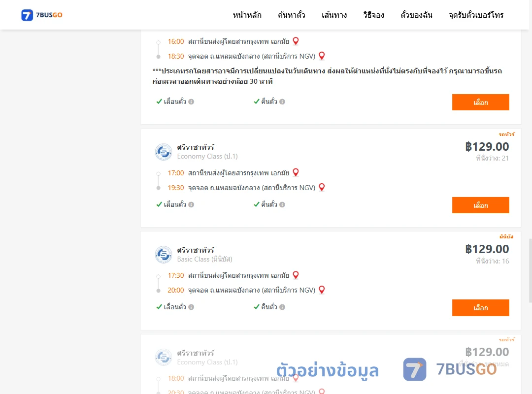Click the 19:30 arrival time
Viewport: 532px width, 394px height.
click(176, 188)
